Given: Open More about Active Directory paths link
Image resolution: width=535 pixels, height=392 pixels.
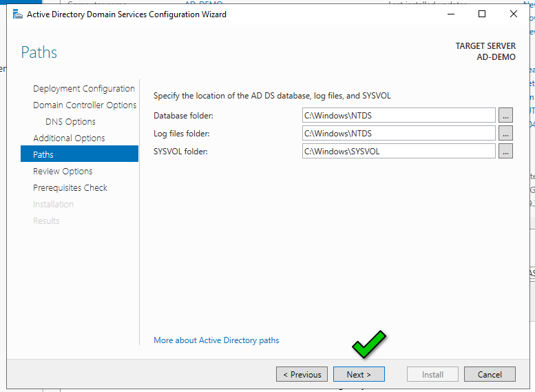Looking at the screenshot, I should [x=216, y=340].
